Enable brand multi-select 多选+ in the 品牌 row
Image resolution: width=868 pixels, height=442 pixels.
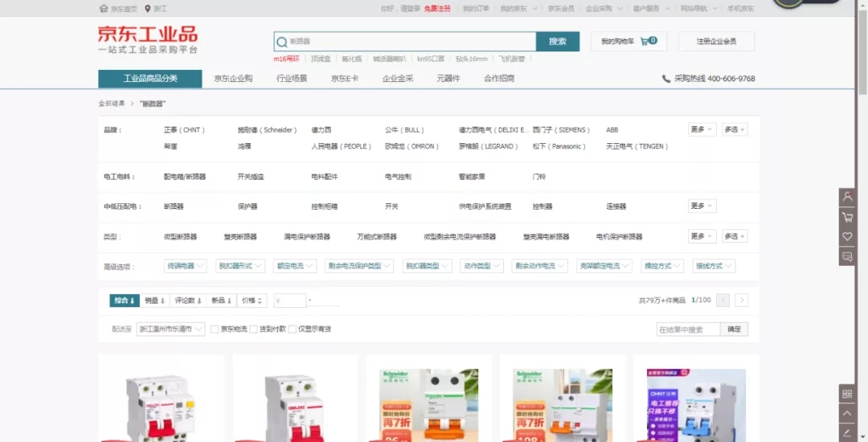735,129
